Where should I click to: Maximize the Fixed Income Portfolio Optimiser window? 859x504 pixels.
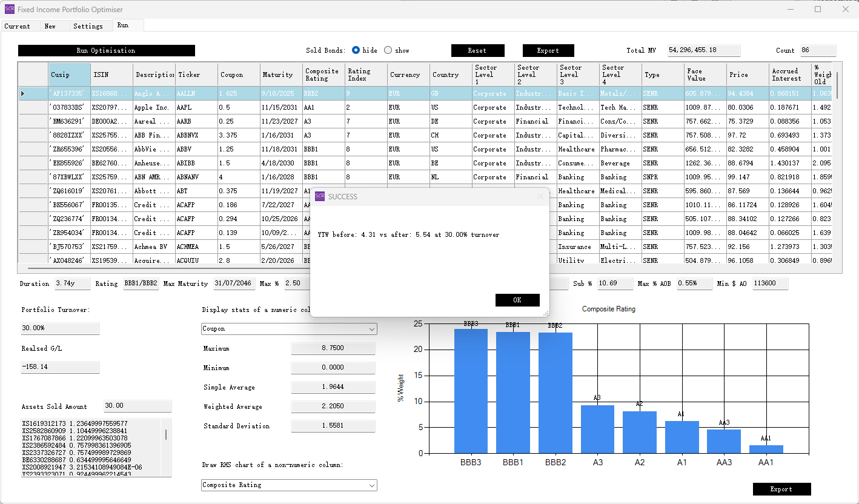[818, 9]
